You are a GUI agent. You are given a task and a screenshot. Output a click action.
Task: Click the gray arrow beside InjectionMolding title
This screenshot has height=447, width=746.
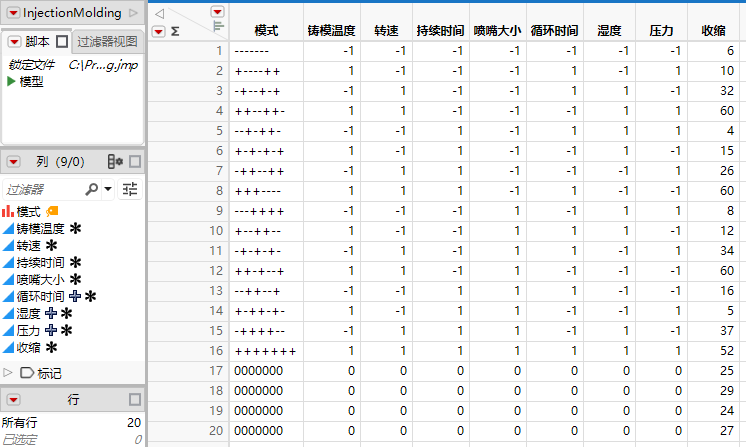tap(134, 13)
